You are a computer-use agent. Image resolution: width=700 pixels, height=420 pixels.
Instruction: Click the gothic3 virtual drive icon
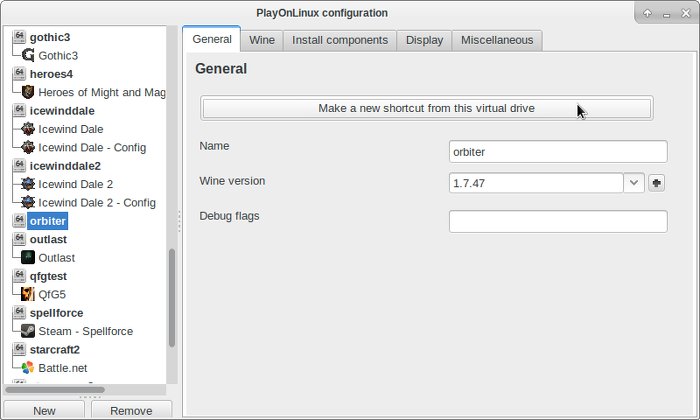pos(19,37)
